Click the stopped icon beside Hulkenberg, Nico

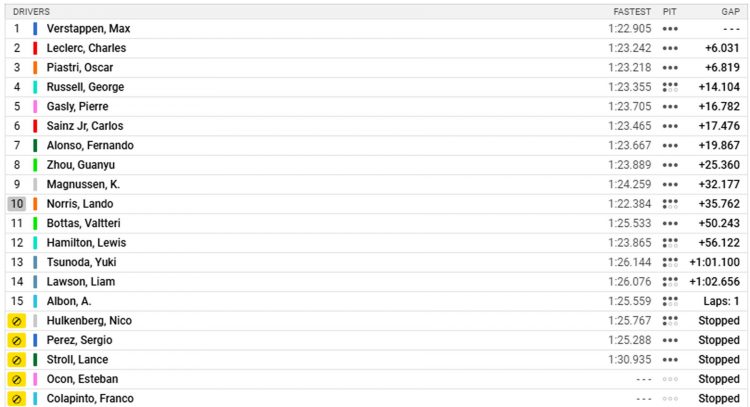[x=17, y=321]
